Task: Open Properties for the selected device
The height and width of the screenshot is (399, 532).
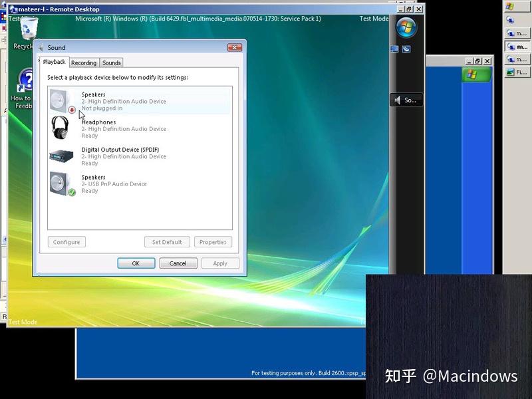Action: click(213, 241)
